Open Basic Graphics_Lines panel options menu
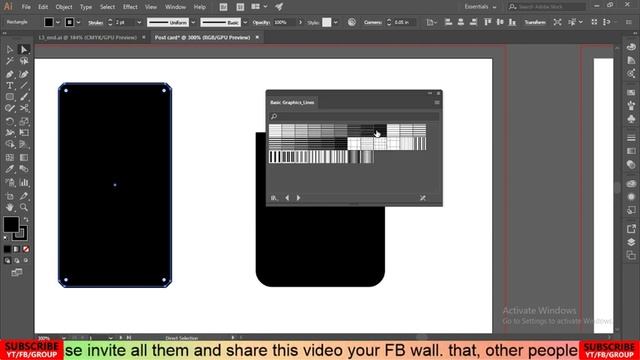This screenshot has width=640, height=360. (437, 102)
